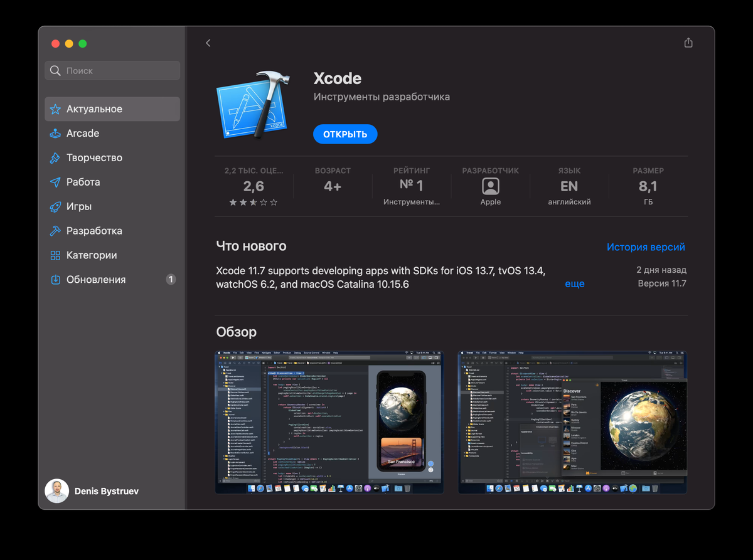
Task: Select the Творчество category icon
Action: click(x=55, y=157)
